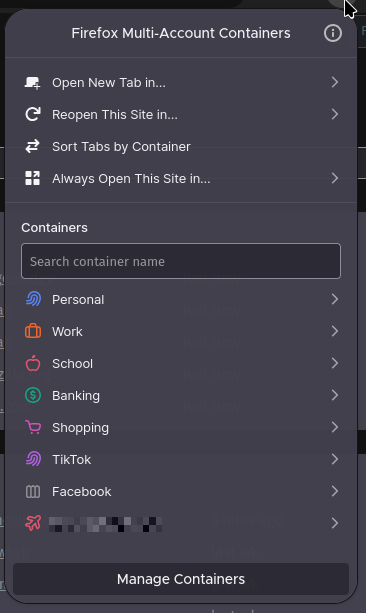The width and height of the screenshot is (366, 613).
Task: Expand the airplane container chevron
Action: click(335, 523)
